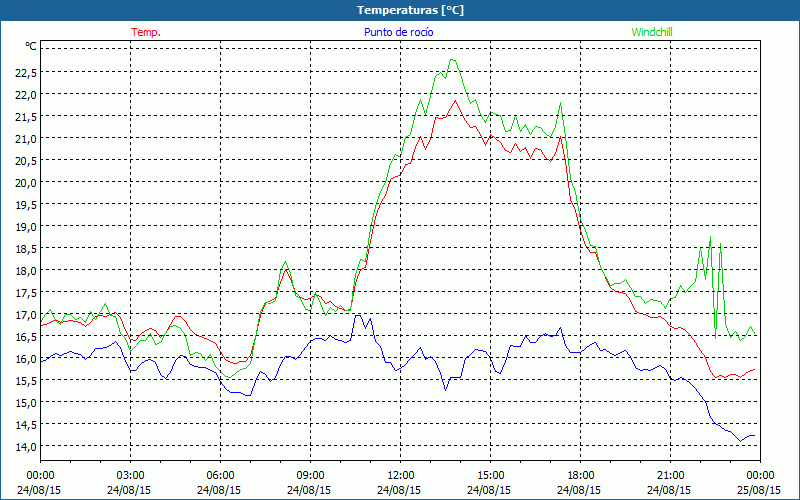This screenshot has width=800, height=500.
Task: Click the 20,5 y-axis value
Action: coord(26,161)
